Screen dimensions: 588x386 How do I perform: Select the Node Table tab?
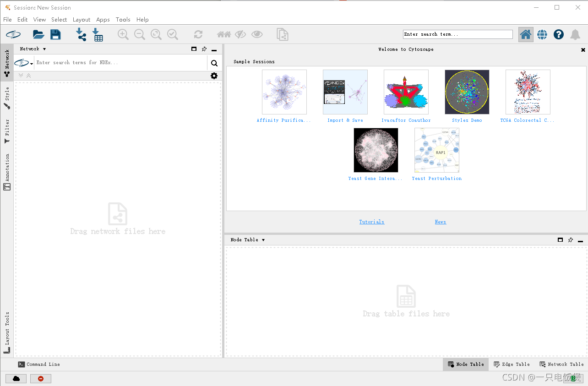[466, 364]
